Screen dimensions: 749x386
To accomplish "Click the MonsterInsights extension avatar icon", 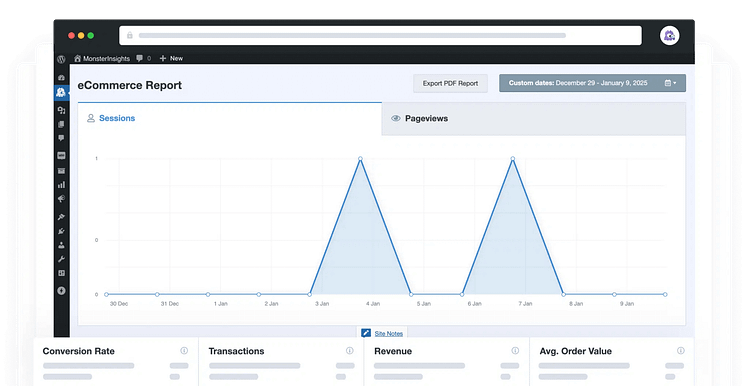I will pyautogui.click(x=670, y=36).
